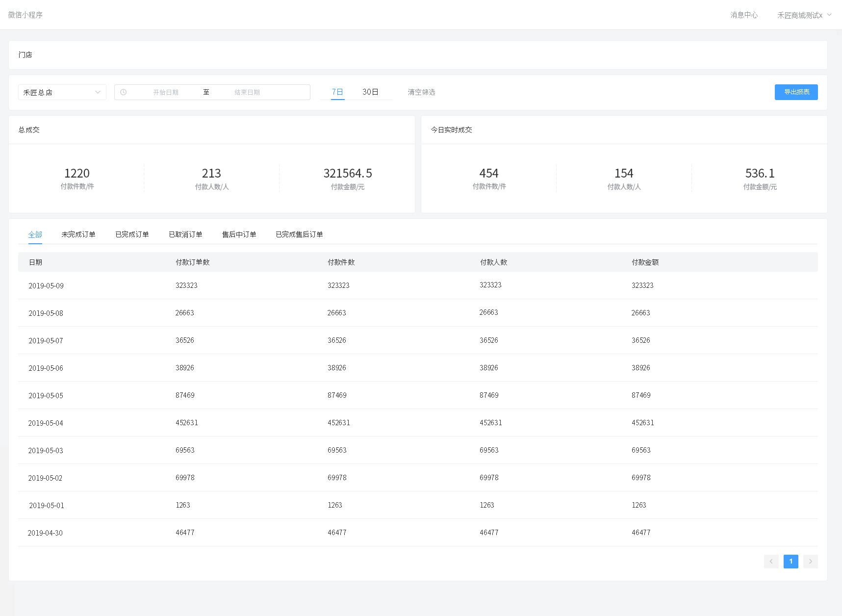Click the 微信小程序 header link
Screen dimensions: 842x616
point(26,15)
